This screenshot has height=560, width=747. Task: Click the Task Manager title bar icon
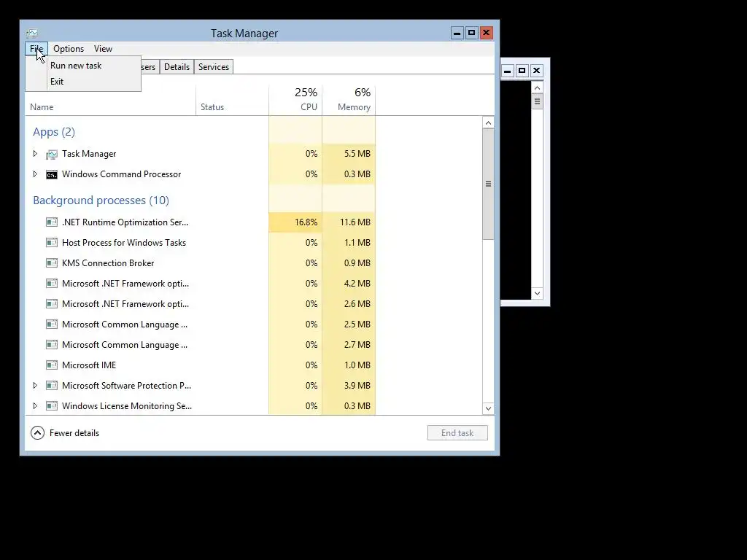[32, 34]
